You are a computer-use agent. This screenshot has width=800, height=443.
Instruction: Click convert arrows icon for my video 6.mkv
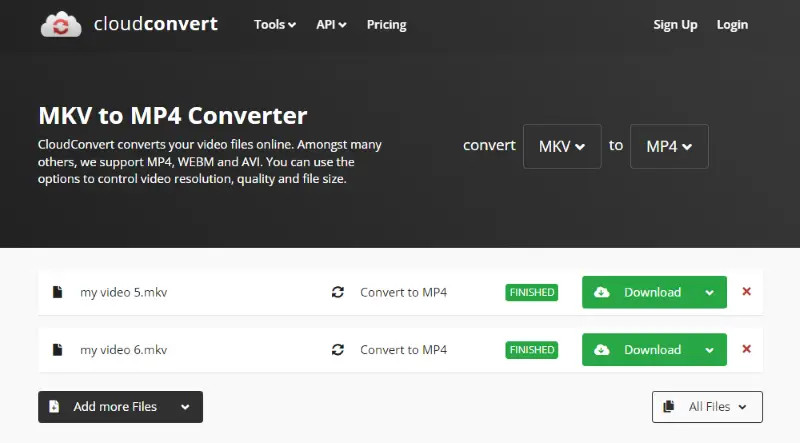[x=338, y=350]
